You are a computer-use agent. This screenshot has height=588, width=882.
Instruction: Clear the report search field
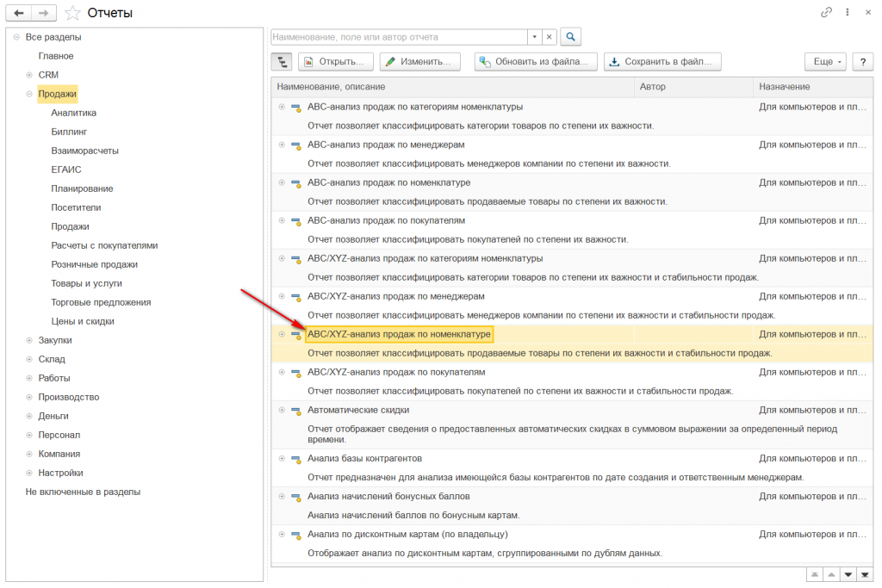click(x=549, y=37)
